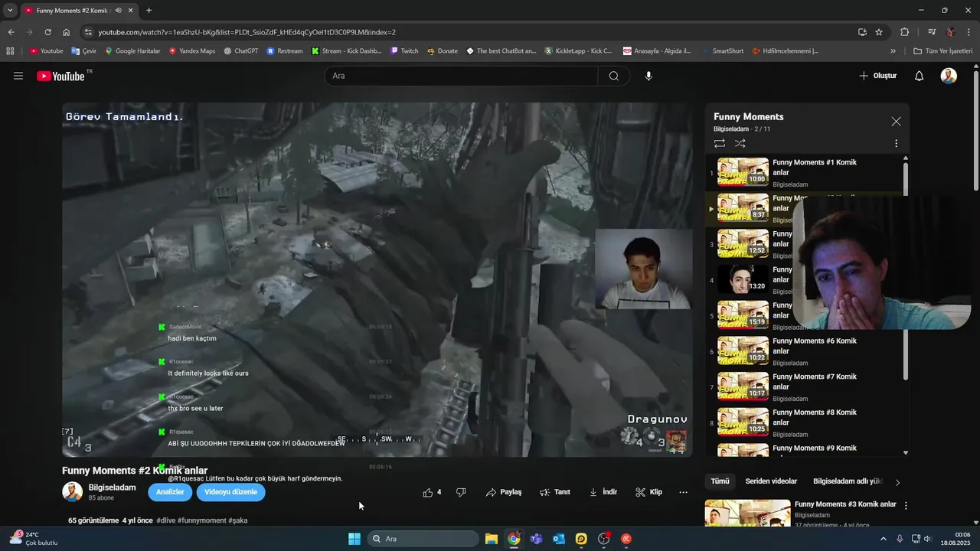Open the Twitch bookmark
Image resolution: width=980 pixels, height=551 pixels.
(x=404, y=51)
